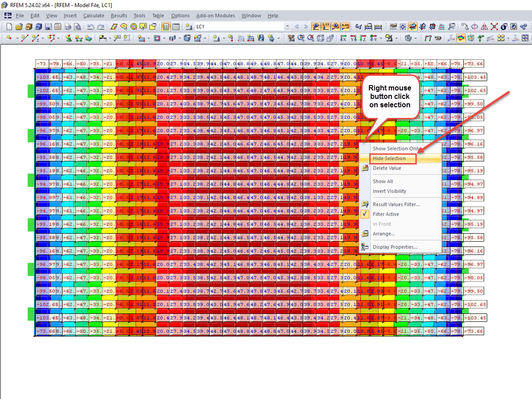532x399 pixels.
Task: Open Display Properties... from context menu
Action: (x=400, y=247)
